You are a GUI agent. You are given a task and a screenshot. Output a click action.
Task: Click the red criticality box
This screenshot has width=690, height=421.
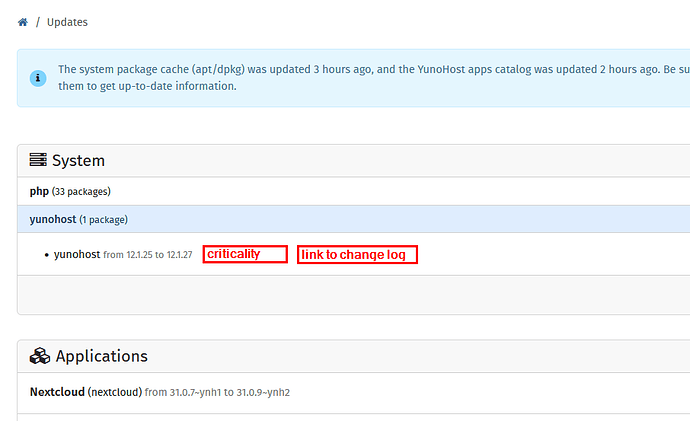point(245,255)
